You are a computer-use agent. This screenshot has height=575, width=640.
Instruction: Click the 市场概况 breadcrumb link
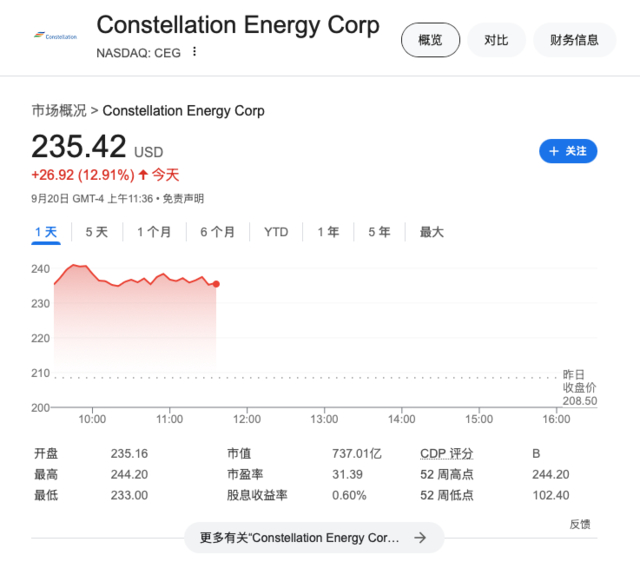tap(58, 110)
